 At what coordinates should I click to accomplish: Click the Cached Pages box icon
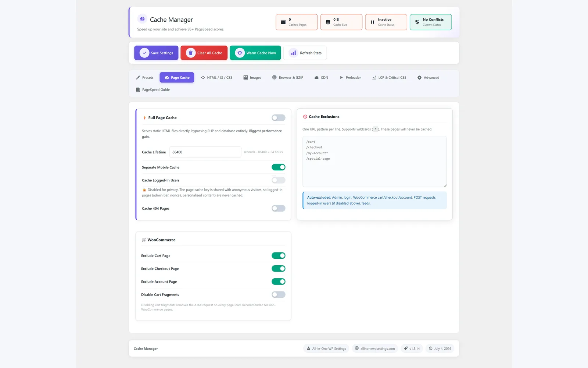coord(283,22)
